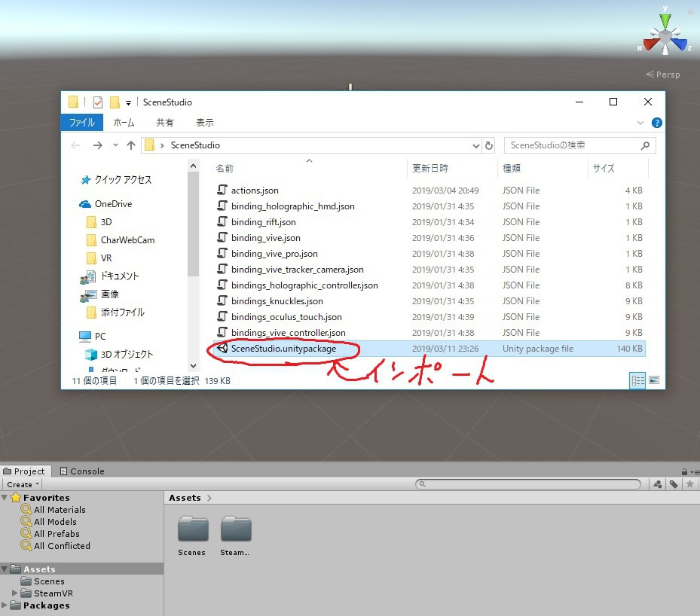This screenshot has height=616, width=700.
Task: Click inside the Unity Project search field
Action: point(527,484)
